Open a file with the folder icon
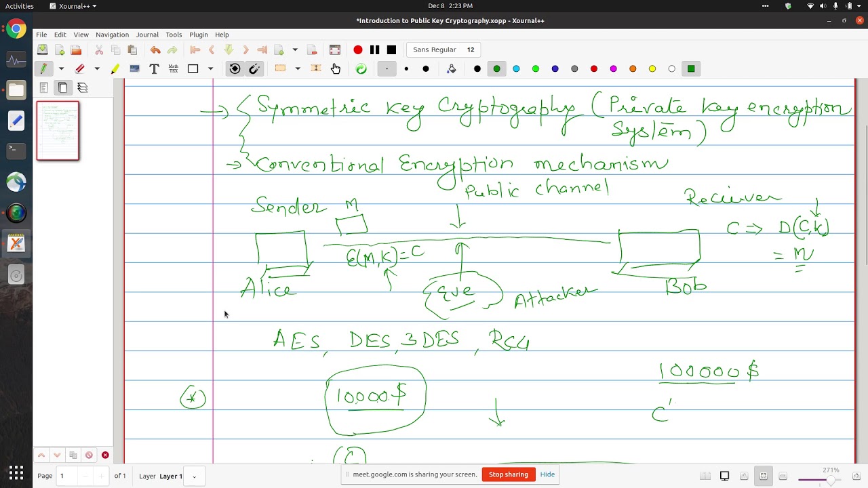Screen dimensions: 868x488 [x=76, y=49]
